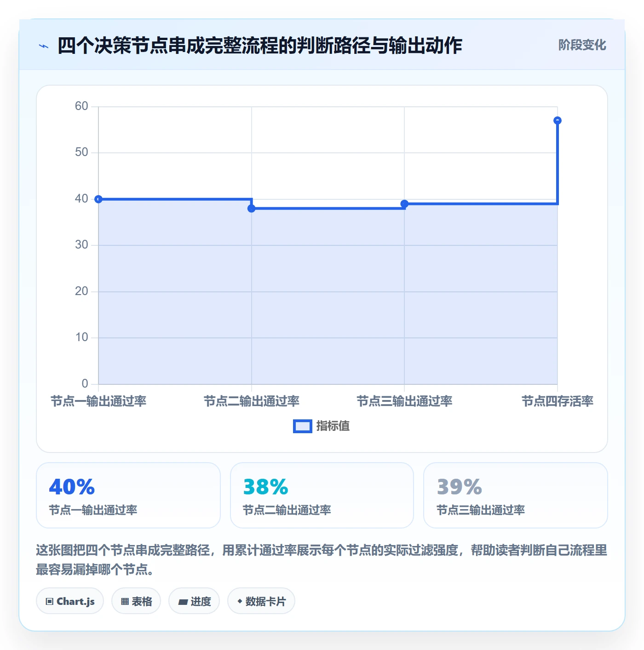This screenshot has height=650, width=644.
Task: Click the 进度 tag chip
Action: [194, 601]
